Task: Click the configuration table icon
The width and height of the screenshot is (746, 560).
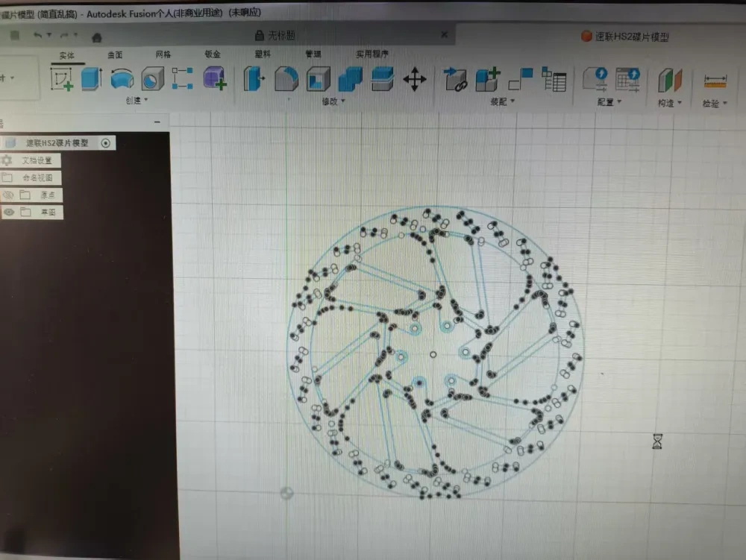Action: point(627,79)
